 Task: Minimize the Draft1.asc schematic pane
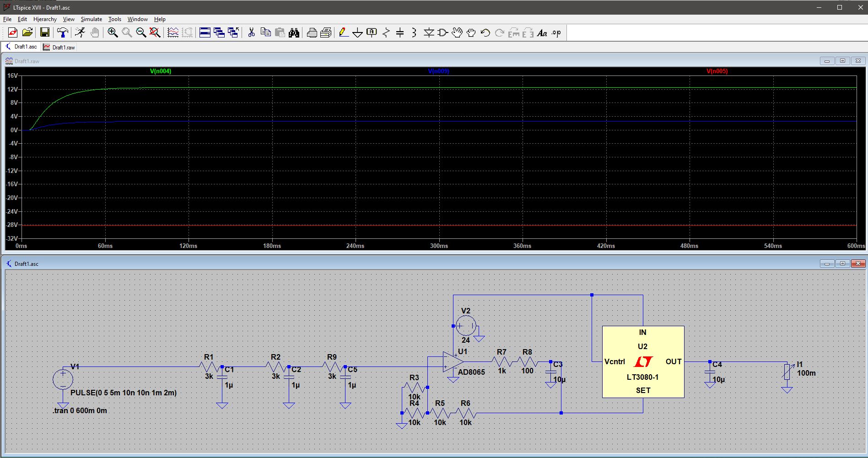pyautogui.click(x=827, y=264)
